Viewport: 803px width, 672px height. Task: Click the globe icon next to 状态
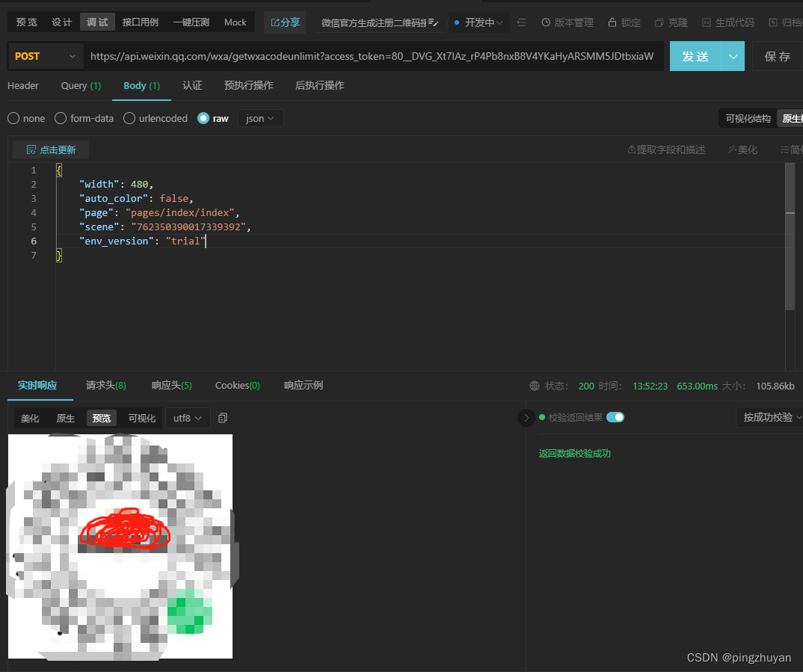point(534,386)
